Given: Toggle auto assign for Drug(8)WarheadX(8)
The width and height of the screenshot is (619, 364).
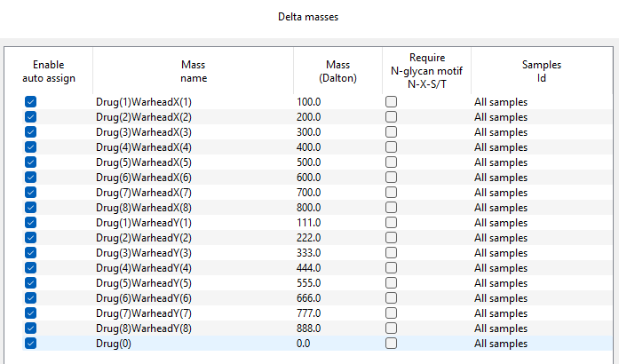Looking at the screenshot, I should coord(31,208).
